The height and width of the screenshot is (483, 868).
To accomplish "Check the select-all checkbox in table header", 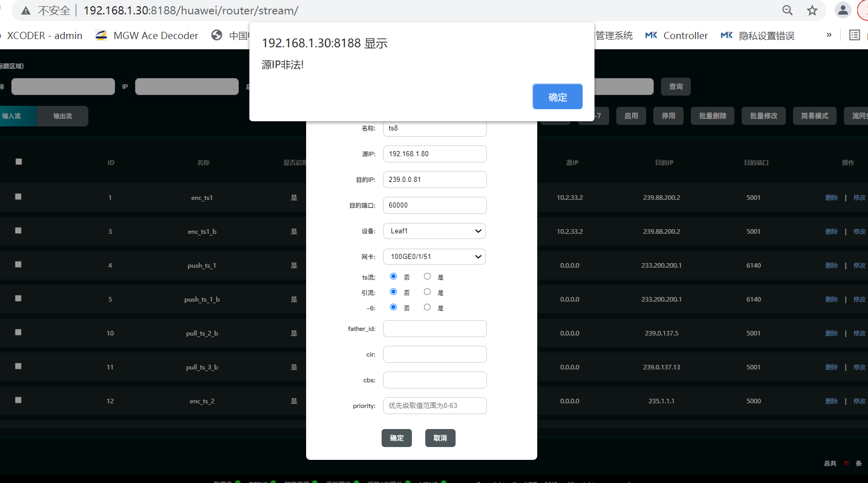I will coord(18,161).
